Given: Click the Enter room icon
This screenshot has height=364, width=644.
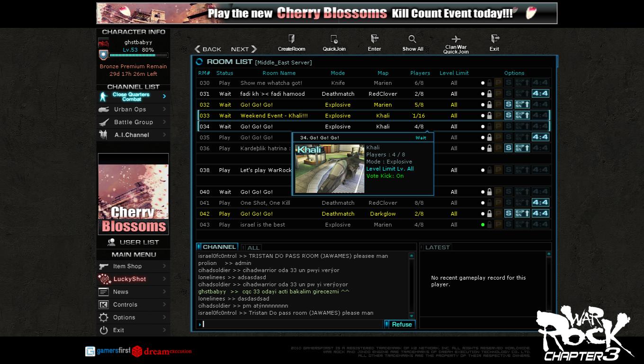Looking at the screenshot, I should (x=375, y=38).
